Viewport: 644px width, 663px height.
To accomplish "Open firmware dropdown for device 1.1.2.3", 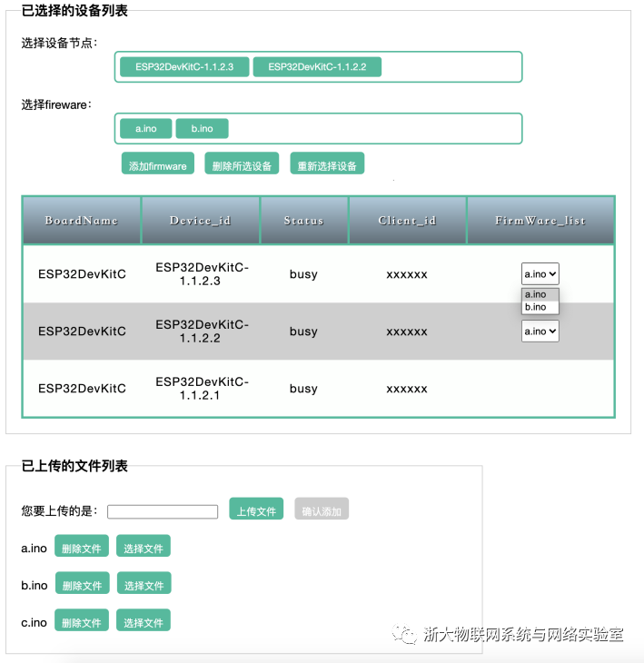I will [540, 274].
